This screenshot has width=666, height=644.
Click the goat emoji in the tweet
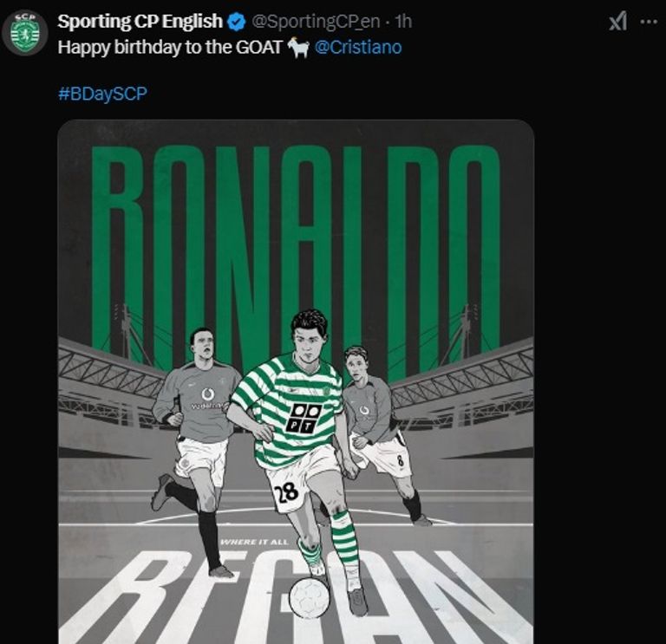(298, 47)
